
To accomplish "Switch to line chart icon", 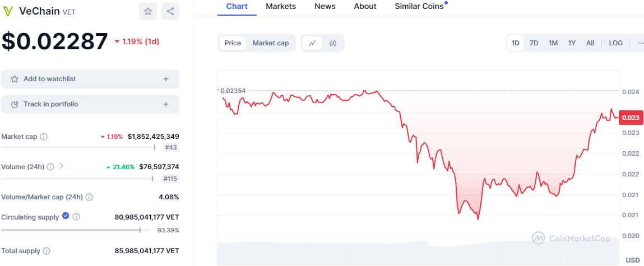I will pos(312,43).
